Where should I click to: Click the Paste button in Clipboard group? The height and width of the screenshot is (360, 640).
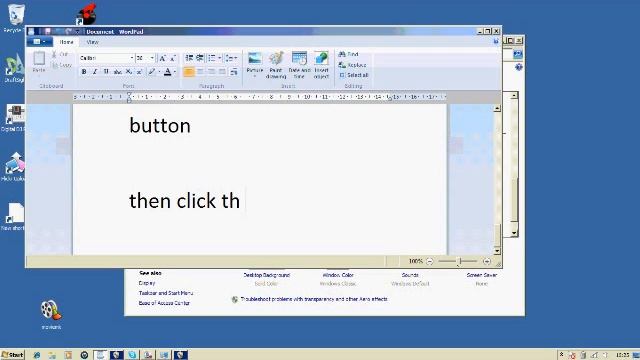39,62
